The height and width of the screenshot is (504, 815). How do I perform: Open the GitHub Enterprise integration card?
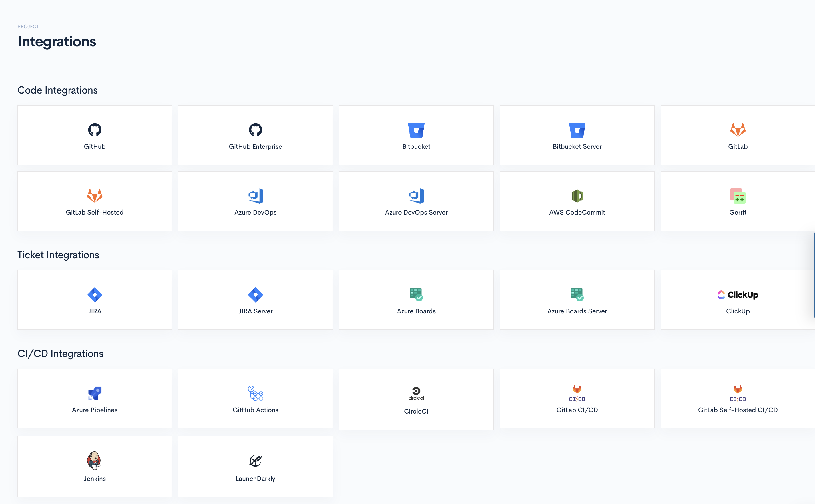pos(256,135)
